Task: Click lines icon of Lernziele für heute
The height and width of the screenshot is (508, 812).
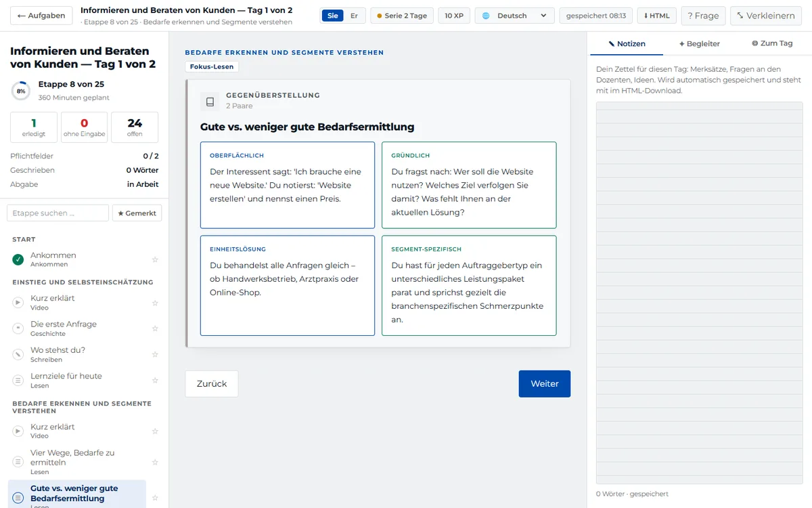Action: pos(18,381)
